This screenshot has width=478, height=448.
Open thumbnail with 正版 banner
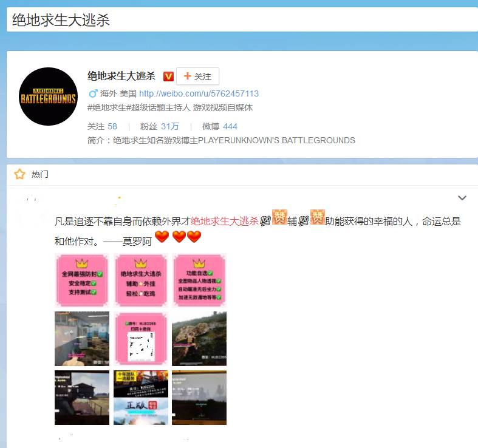(140, 398)
